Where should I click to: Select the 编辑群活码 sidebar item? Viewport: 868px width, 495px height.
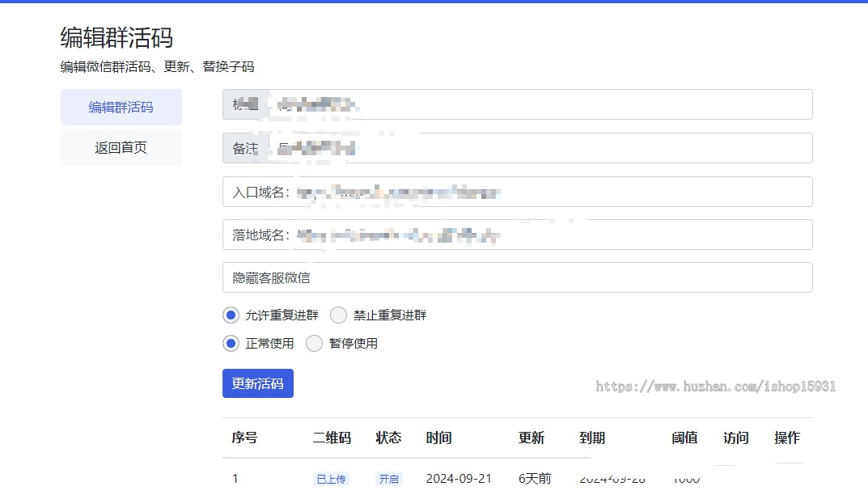click(121, 107)
